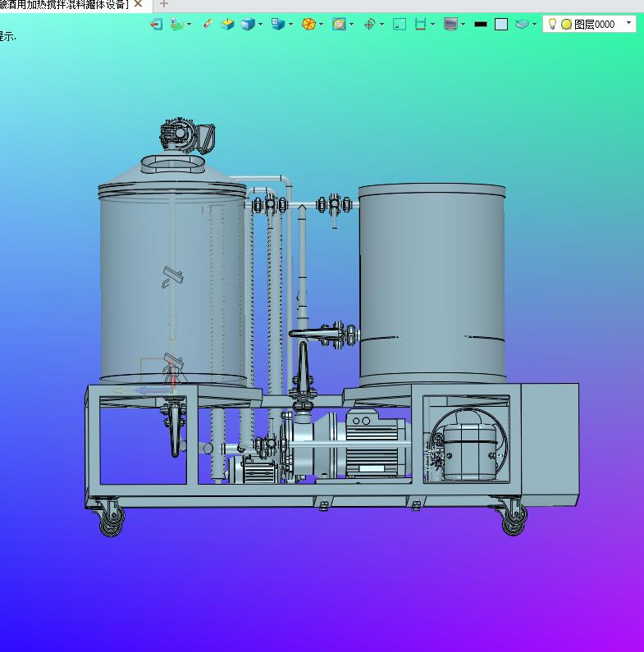644x652 pixels.
Task: Open the 图层0000 layer dropdown
Action: (x=629, y=24)
